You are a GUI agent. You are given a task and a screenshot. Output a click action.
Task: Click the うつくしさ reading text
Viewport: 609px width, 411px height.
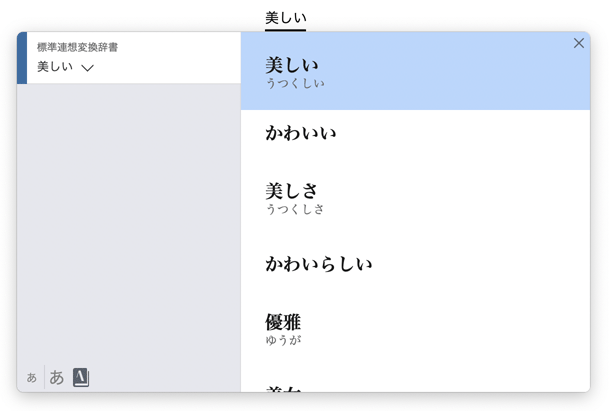coord(295,209)
